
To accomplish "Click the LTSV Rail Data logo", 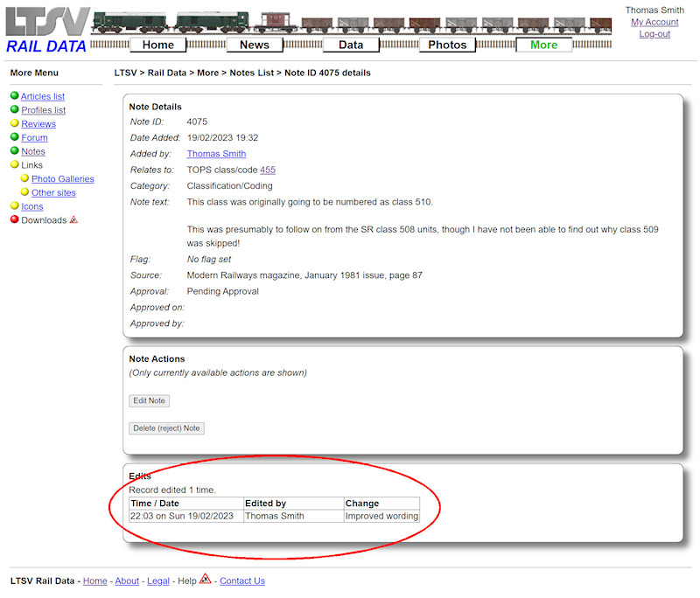I will (x=45, y=26).
